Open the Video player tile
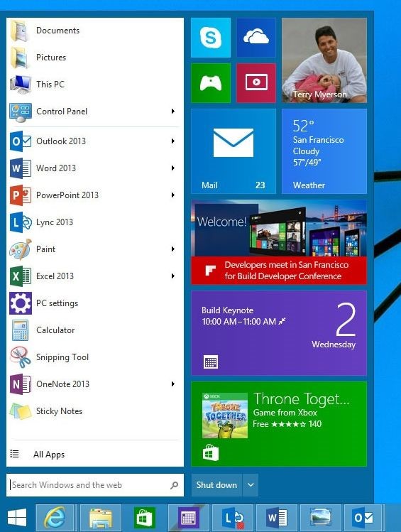Screen dimensions: 401x532 tap(256, 83)
